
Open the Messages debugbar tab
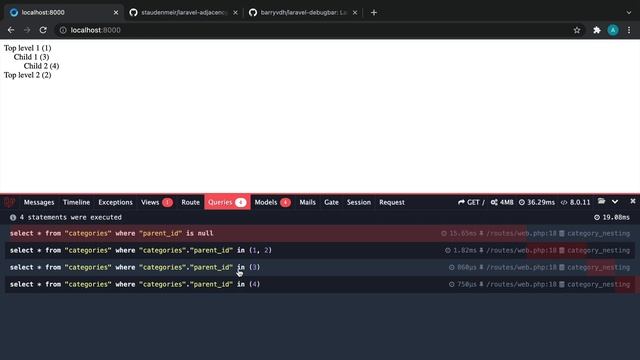39,202
